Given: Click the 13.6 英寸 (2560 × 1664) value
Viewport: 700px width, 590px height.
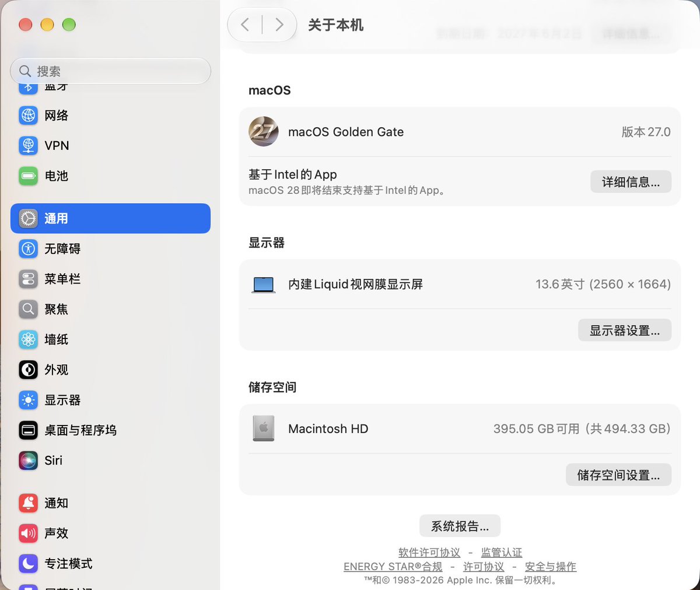Looking at the screenshot, I should point(603,284).
